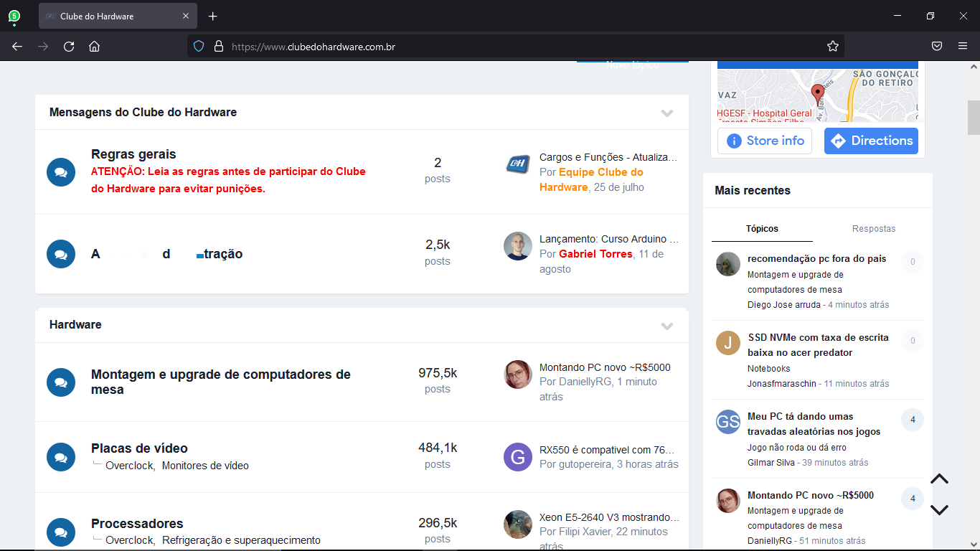The image size is (980, 551).
Task: Open the Pocket save icon
Action: (937, 47)
